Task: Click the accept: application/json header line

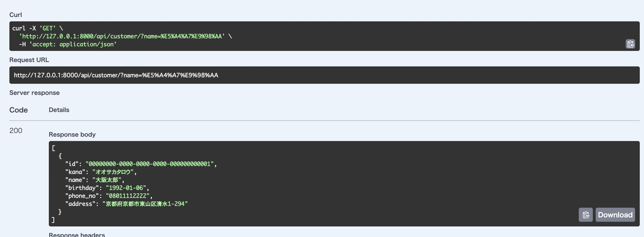Action: coord(68,44)
